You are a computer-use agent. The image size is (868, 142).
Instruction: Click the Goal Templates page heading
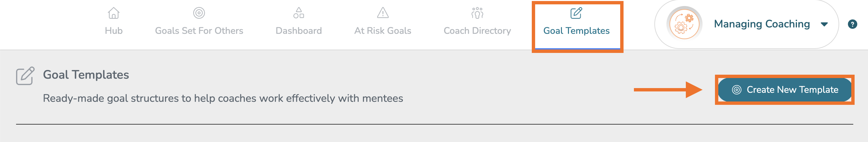pos(86,75)
